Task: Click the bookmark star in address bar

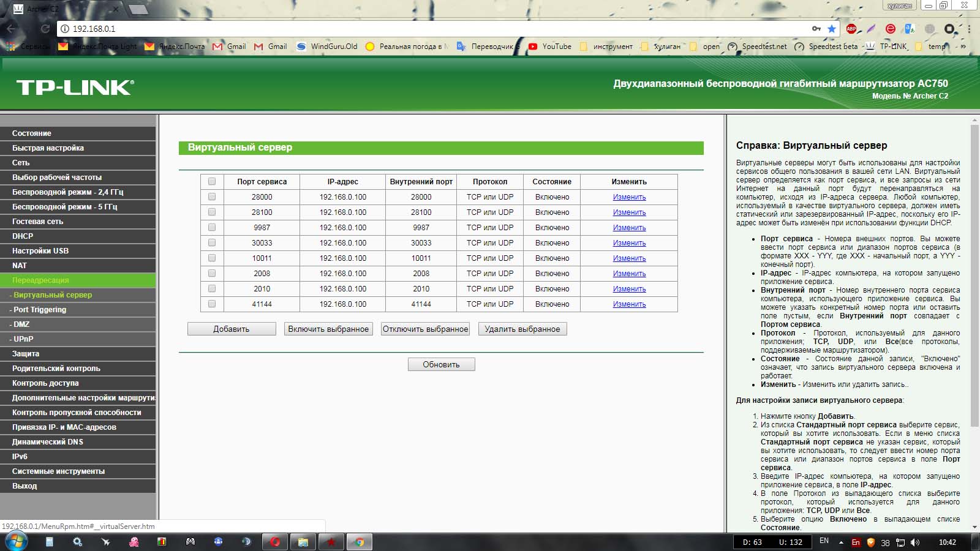Action: click(831, 29)
